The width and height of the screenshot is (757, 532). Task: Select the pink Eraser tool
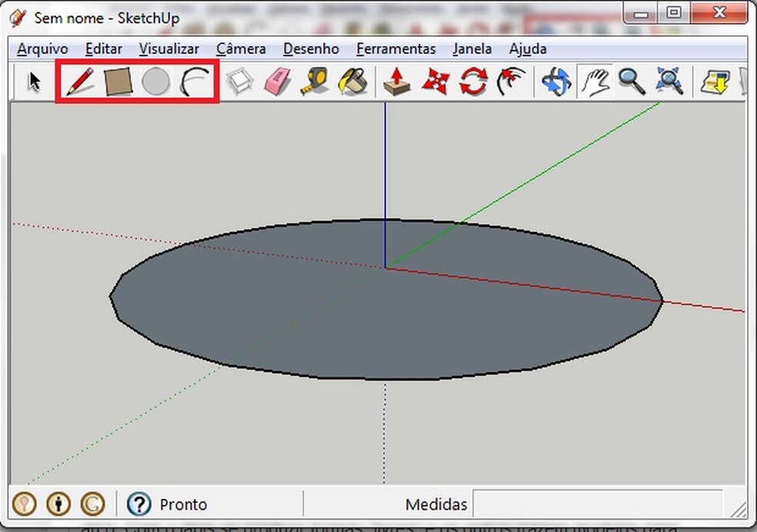278,81
